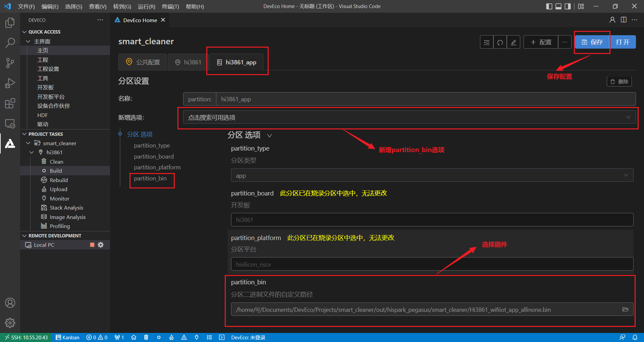Open 工程设置 in Quick Access
This screenshot has width=644, height=342.
48,69
